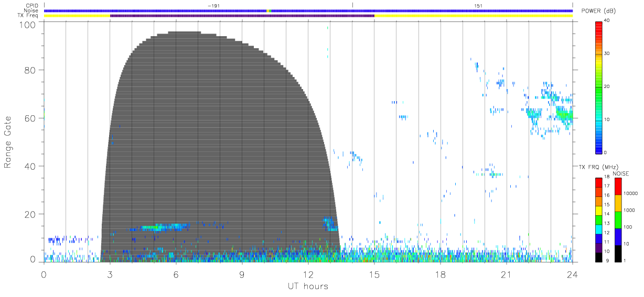The image size is (644, 297).
Task: Select the CPID value "151"
Action: pos(478,6)
